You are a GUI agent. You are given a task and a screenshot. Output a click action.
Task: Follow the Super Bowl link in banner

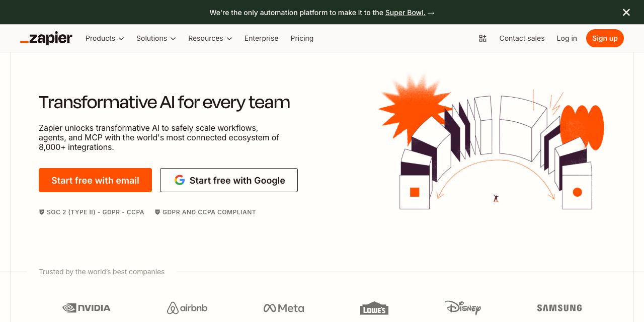pos(405,13)
